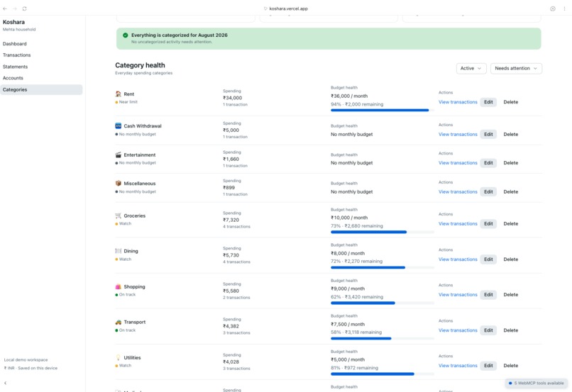Screen dimensions: 572x392
Task: Edit the Rent category
Action: click(488, 102)
